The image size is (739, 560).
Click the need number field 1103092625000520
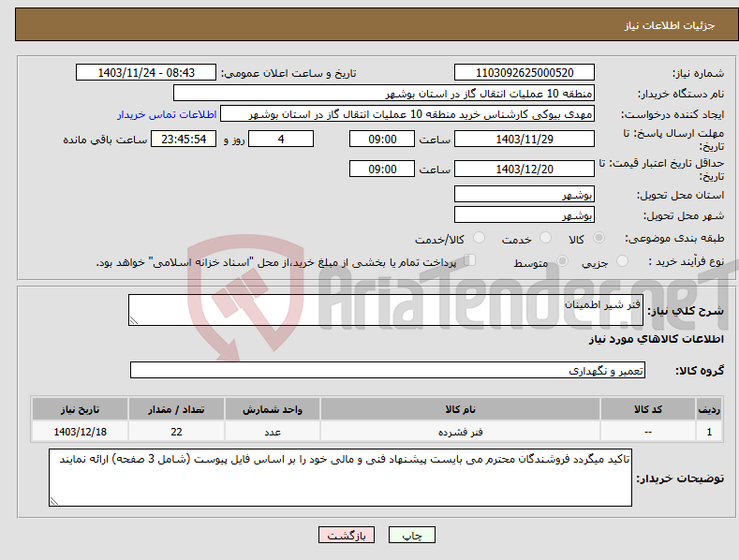pos(525,73)
